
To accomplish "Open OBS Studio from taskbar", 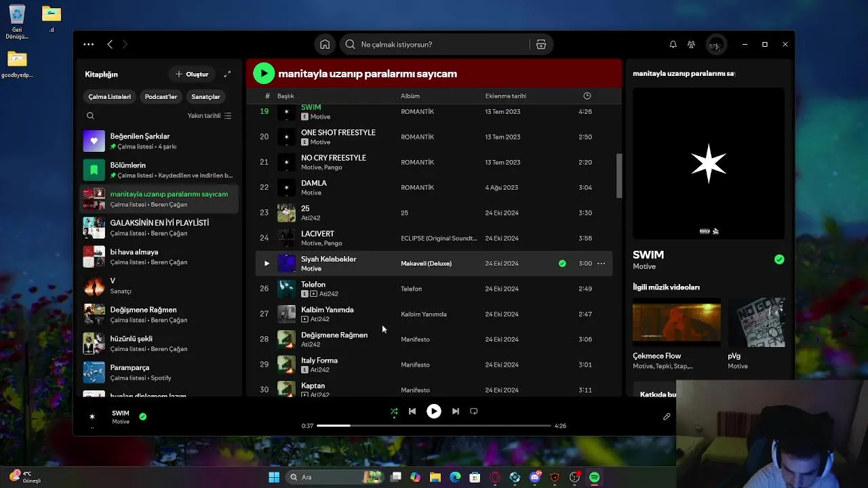I will pyautogui.click(x=574, y=477).
